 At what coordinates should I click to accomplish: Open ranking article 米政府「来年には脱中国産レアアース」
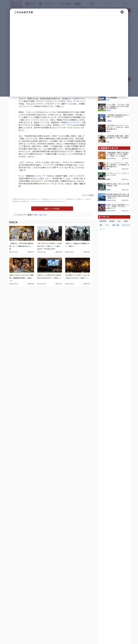[x=118, y=207]
